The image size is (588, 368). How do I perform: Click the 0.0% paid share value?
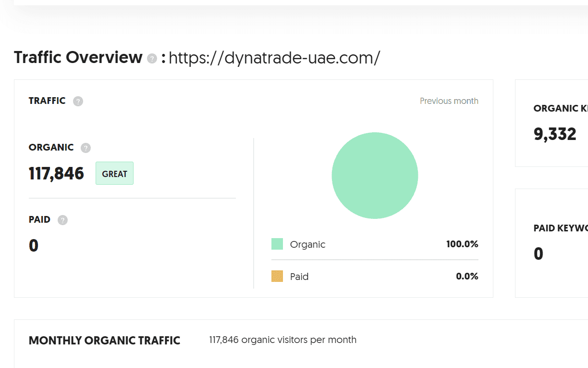[x=467, y=276]
